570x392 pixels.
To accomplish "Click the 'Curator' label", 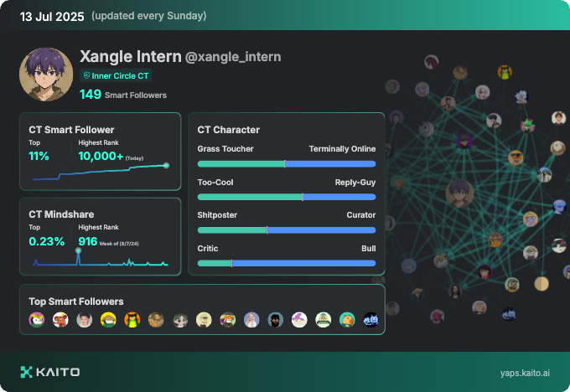I will coord(361,215).
